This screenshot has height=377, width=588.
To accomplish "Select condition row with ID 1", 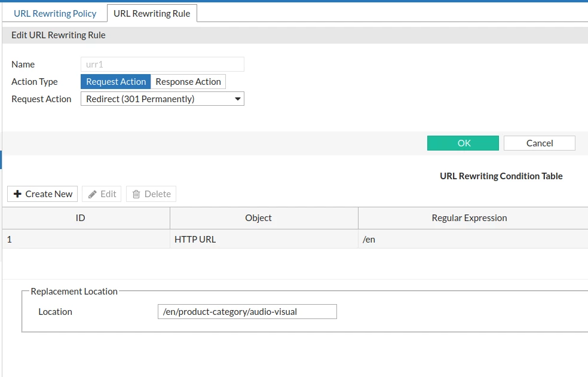I will (295, 239).
